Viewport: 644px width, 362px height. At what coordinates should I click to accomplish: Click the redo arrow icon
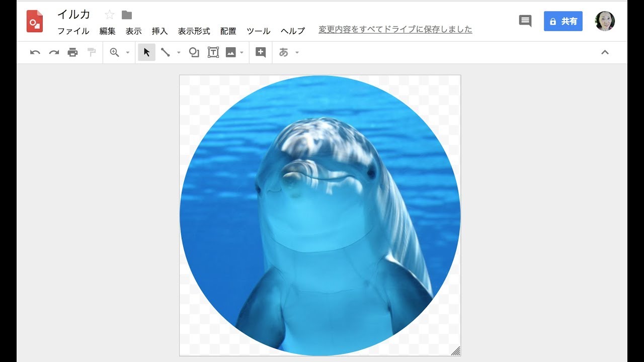click(x=54, y=52)
